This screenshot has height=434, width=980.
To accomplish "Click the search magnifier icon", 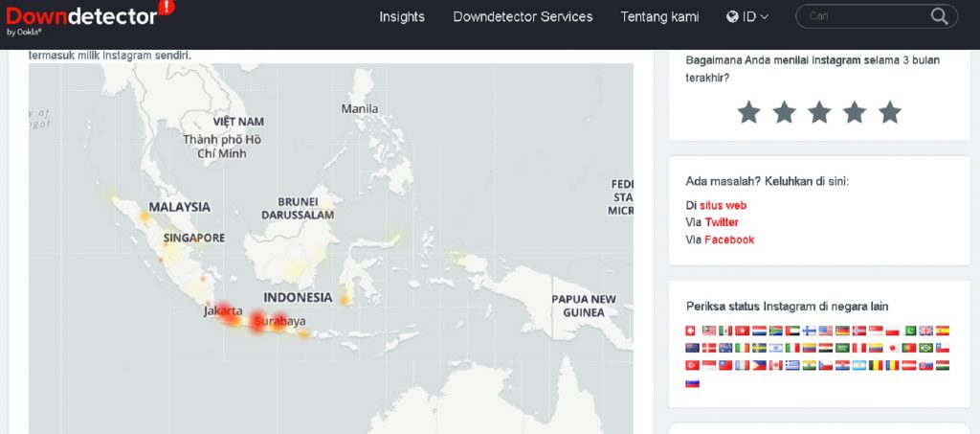I will click(x=940, y=16).
